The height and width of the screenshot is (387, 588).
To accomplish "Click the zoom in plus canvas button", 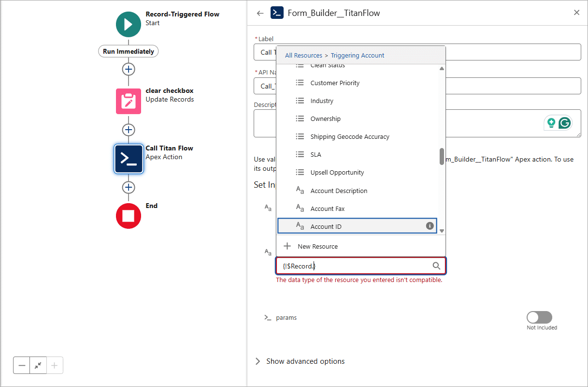I will click(x=55, y=366).
